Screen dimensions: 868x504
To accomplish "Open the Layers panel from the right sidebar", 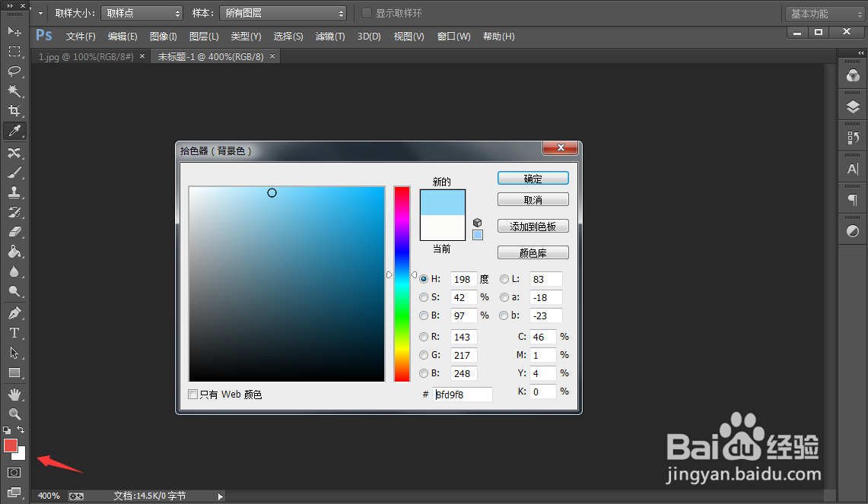I will 851,106.
